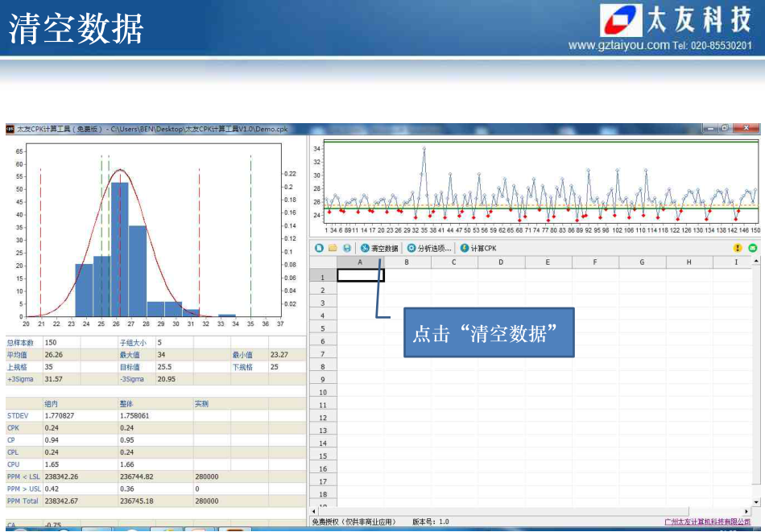Select row 18 header

(323, 494)
